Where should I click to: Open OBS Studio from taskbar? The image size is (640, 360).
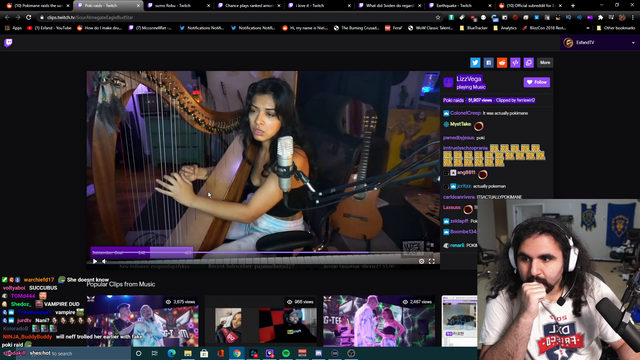pyautogui.click(x=351, y=353)
